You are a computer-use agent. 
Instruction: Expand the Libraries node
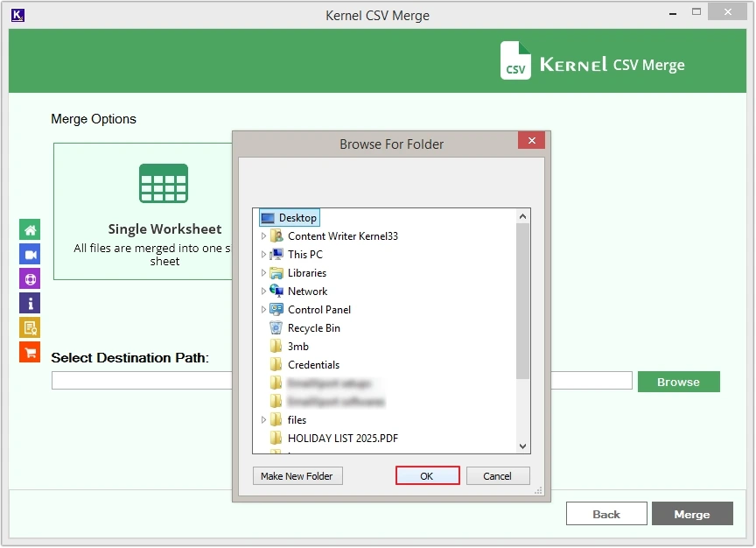tap(263, 273)
